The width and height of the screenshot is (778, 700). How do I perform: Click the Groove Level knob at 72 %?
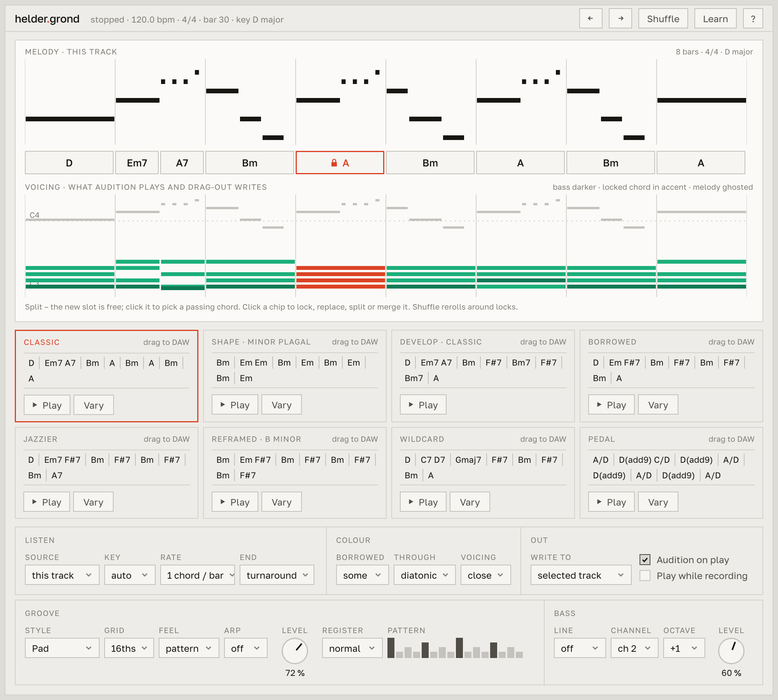[x=295, y=651]
